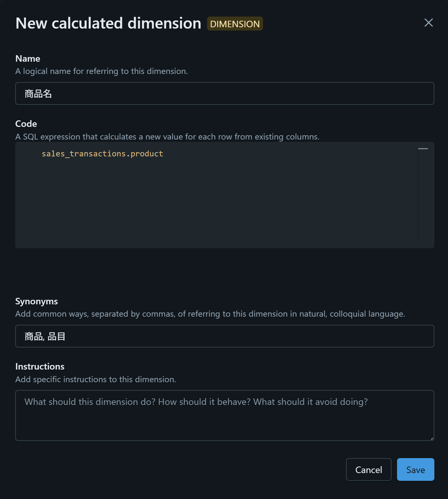Close the New calculated dimension dialog

[x=429, y=23]
